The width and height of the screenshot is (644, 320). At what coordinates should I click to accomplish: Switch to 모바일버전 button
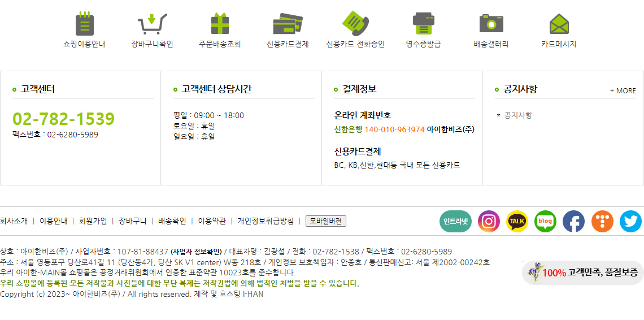coord(326,221)
